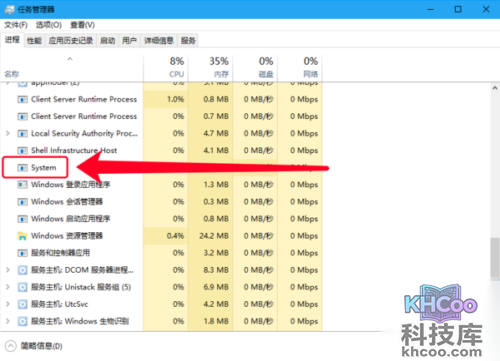Click the 8.3 MB memory value

(216, 270)
